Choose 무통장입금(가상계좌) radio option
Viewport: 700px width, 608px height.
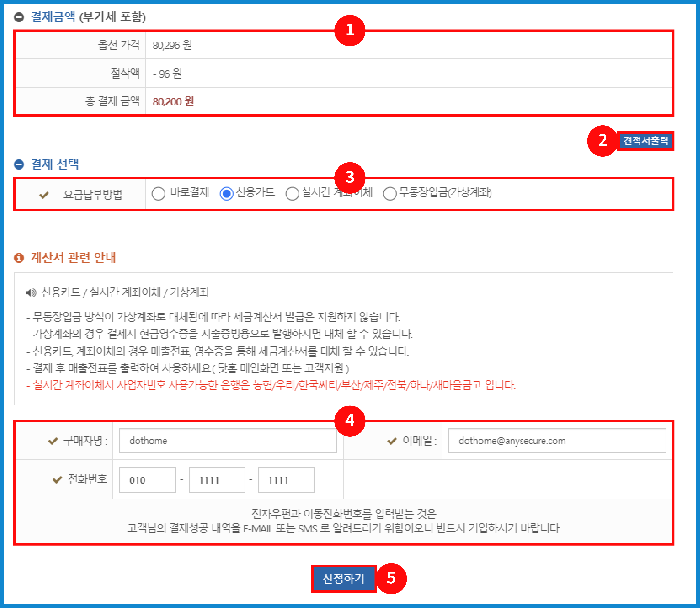click(390, 194)
